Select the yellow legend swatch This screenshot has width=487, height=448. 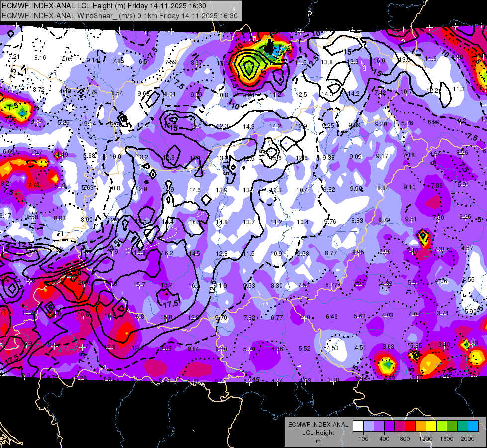tap(431, 426)
